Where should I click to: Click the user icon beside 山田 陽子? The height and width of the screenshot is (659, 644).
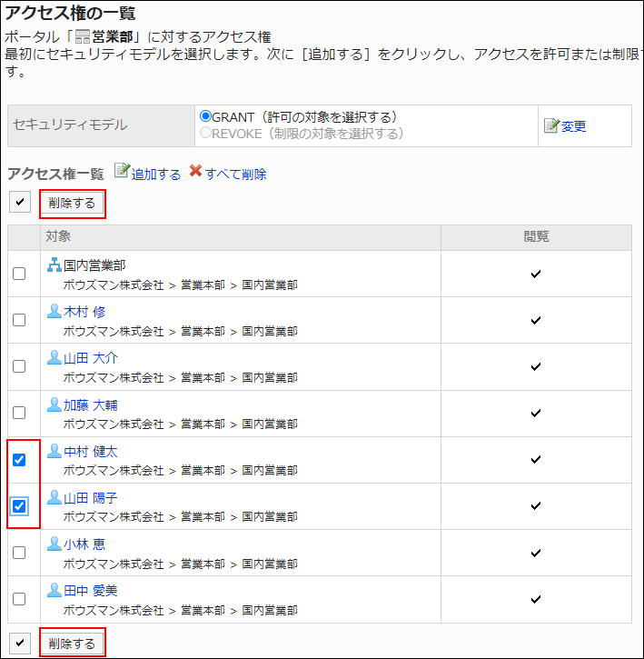click(x=54, y=497)
